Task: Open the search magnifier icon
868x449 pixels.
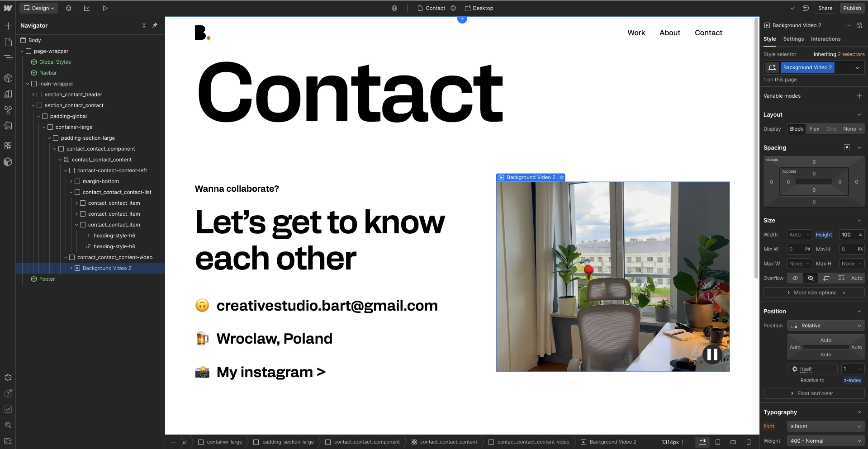Action: (x=8, y=425)
